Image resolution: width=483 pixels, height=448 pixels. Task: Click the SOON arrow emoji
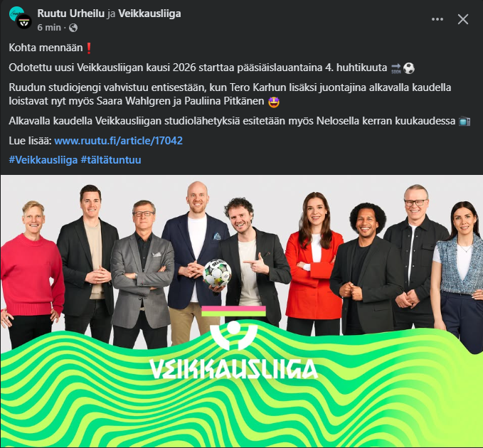point(396,68)
